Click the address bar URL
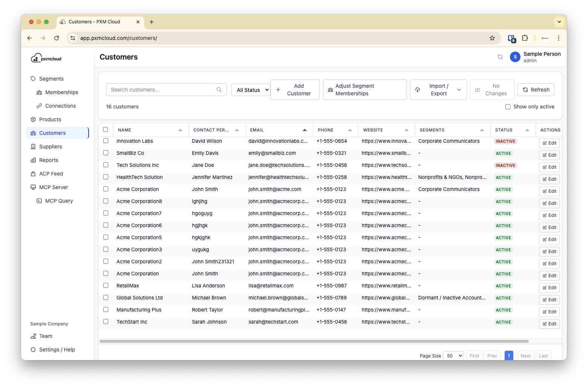The image size is (588, 388). [x=119, y=38]
